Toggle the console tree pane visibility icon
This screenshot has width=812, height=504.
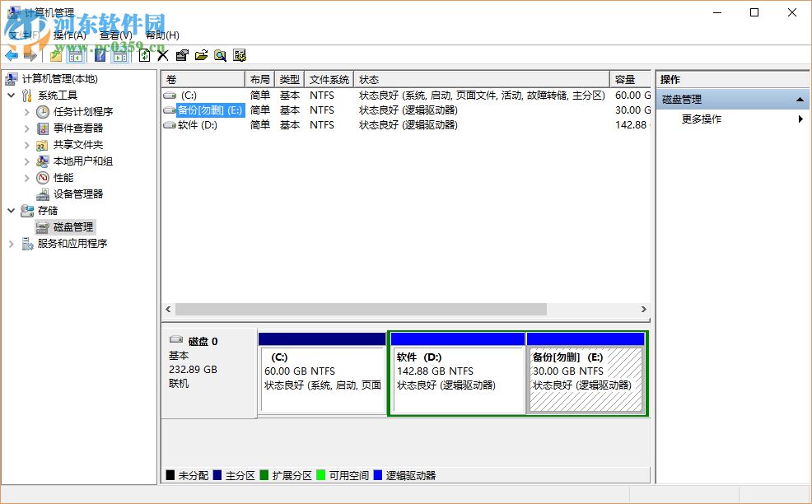point(75,55)
